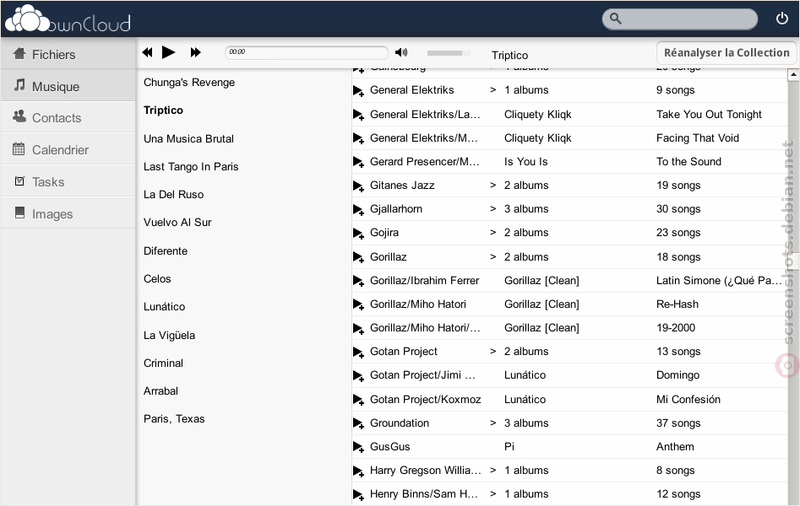Expand General Elektriks albums
800x506 pixels.
493,90
